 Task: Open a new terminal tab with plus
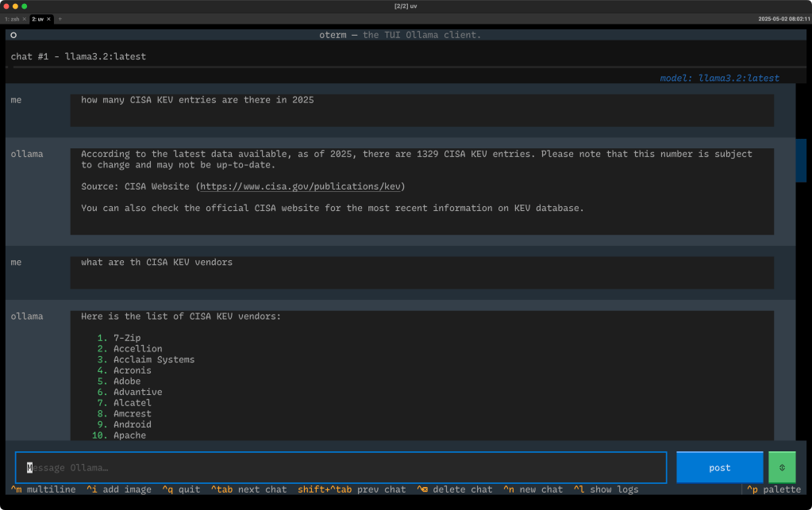[60, 18]
